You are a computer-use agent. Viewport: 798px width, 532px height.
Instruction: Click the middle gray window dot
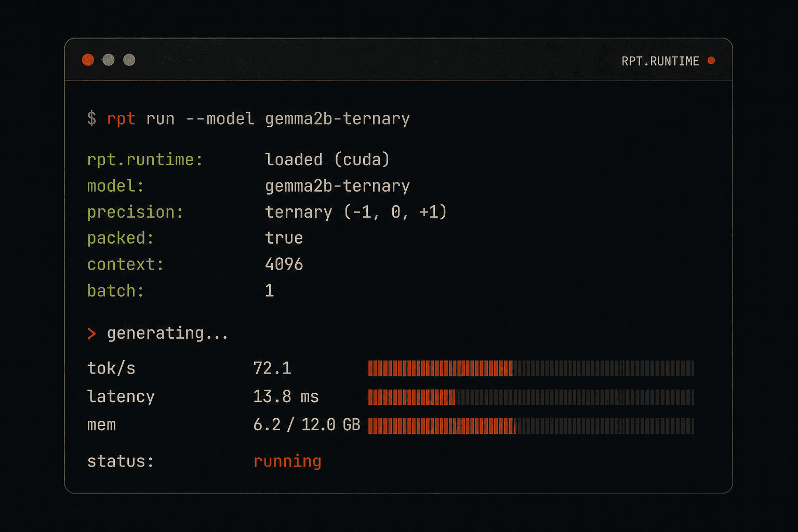pos(109,60)
